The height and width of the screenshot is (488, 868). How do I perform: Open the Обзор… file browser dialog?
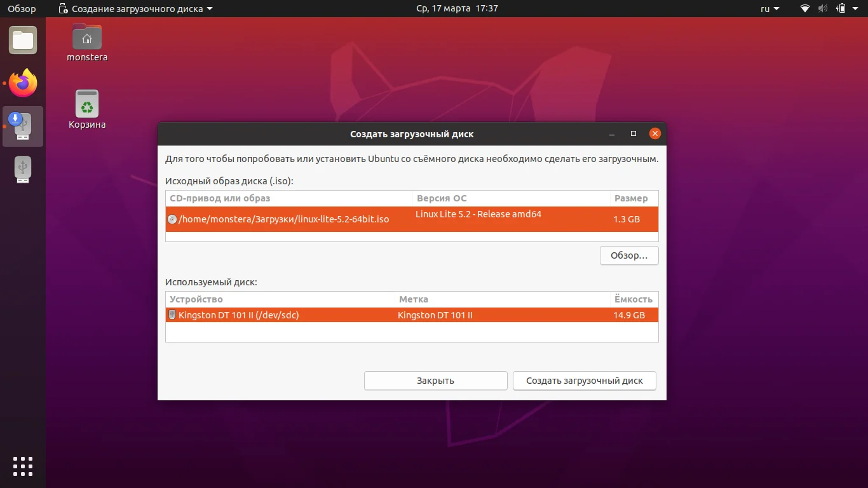click(x=629, y=255)
